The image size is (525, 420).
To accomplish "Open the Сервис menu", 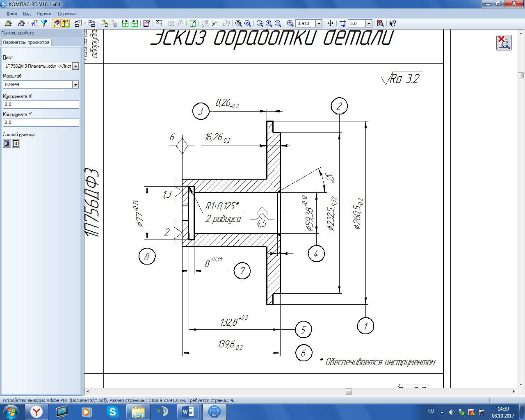I will 44,14.
